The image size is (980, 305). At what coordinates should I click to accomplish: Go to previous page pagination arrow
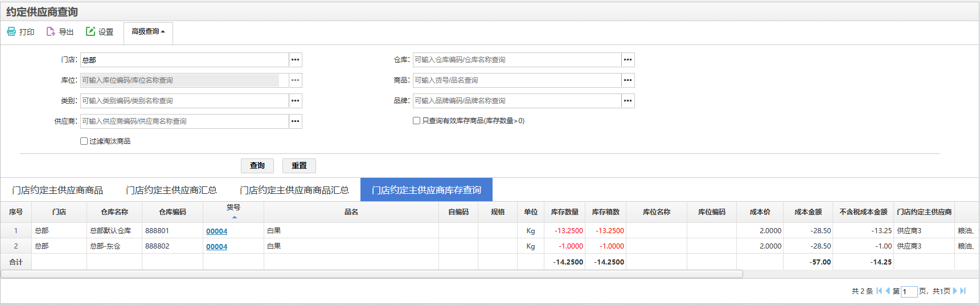(x=887, y=291)
